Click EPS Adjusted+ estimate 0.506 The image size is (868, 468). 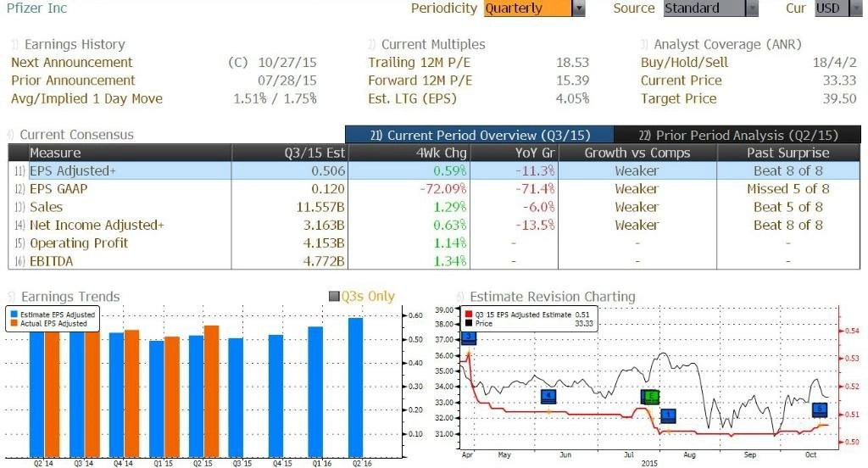point(328,170)
